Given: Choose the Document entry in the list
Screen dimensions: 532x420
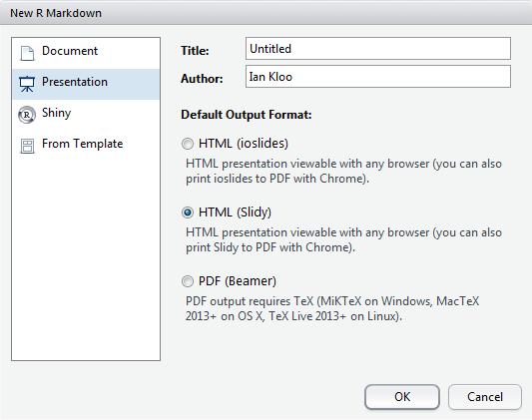Looking at the screenshot, I should 86,53.
